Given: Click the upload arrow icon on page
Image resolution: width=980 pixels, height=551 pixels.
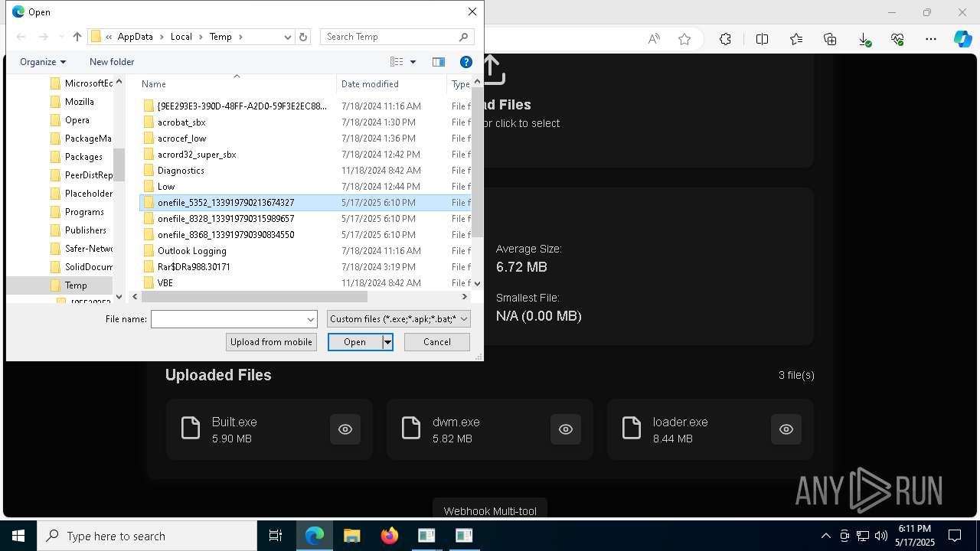Looking at the screenshot, I should click(492, 70).
